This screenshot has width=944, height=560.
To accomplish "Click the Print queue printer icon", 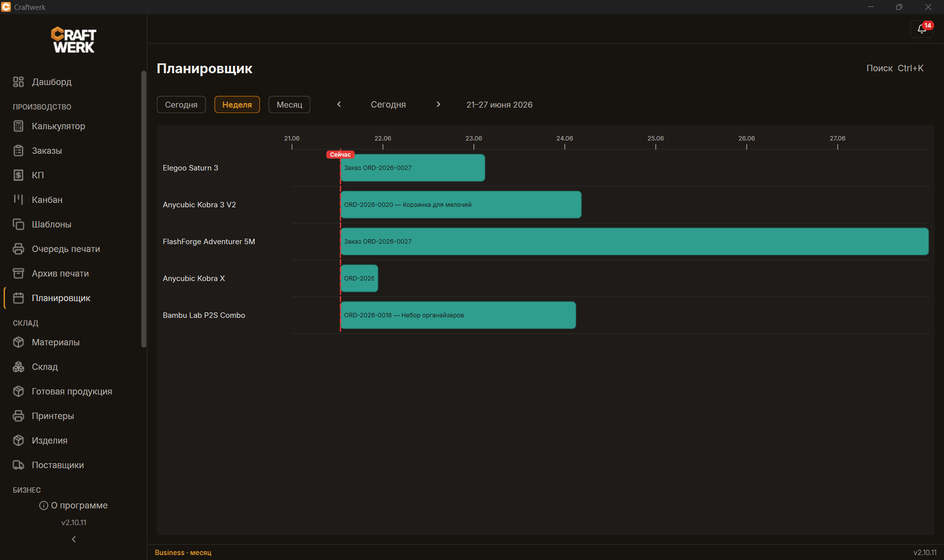I will click(18, 249).
